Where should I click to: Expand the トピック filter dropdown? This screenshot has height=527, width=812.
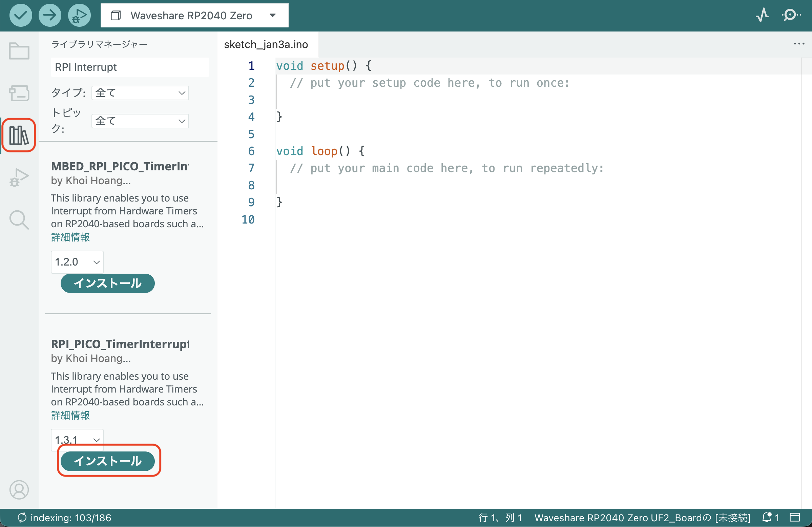(x=140, y=121)
